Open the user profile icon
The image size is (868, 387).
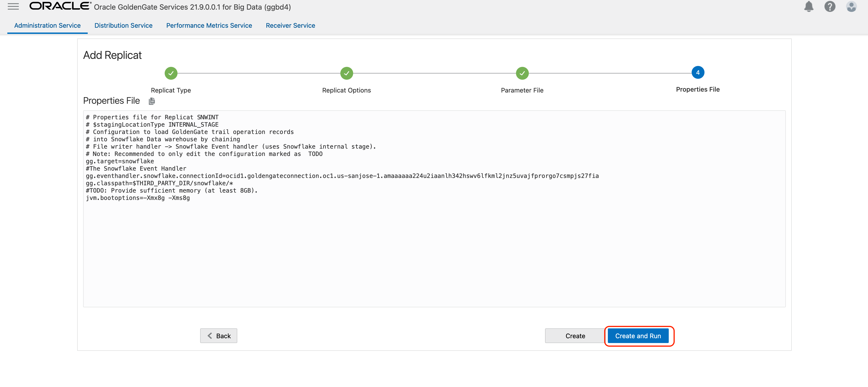852,6
